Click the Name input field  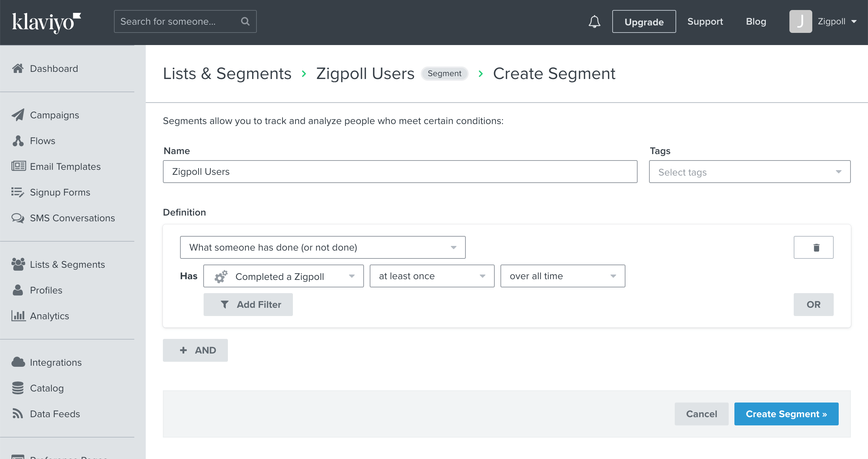click(400, 172)
